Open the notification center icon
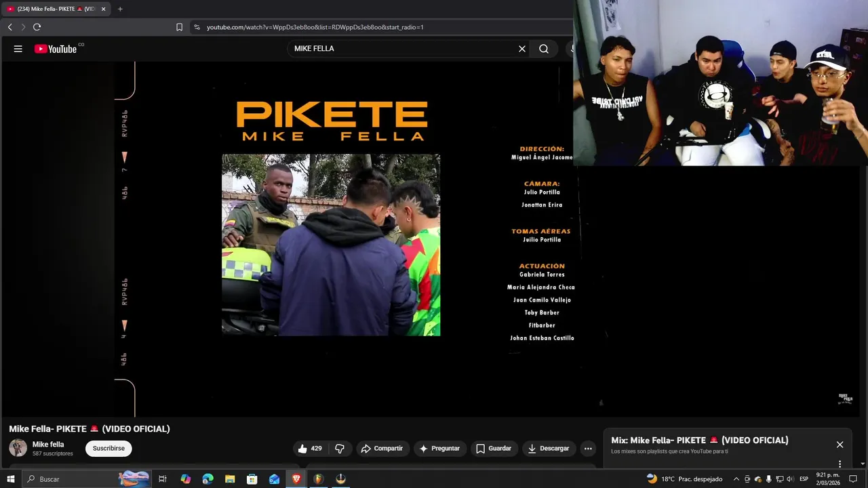This screenshot has height=488, width=868. [x=853, y=479]
